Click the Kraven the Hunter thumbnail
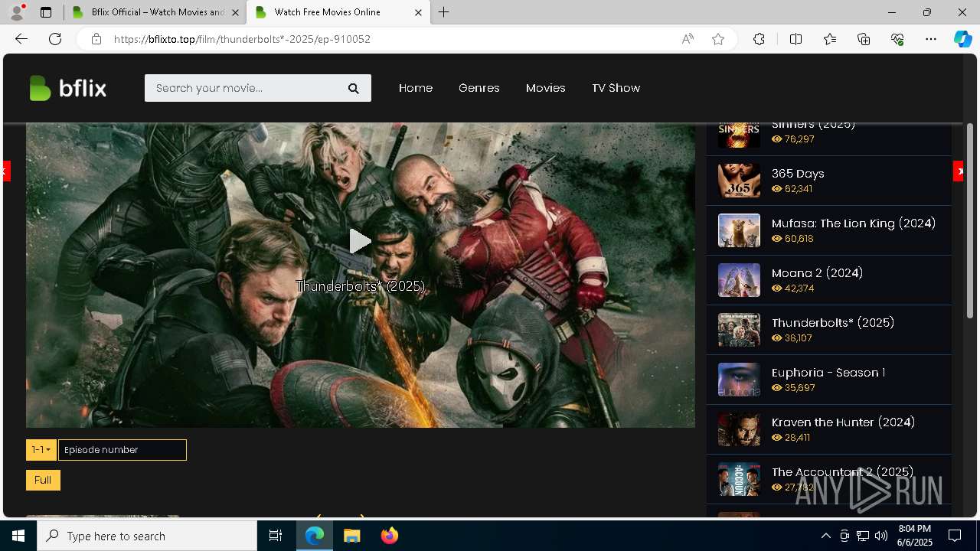 point(739,429)
